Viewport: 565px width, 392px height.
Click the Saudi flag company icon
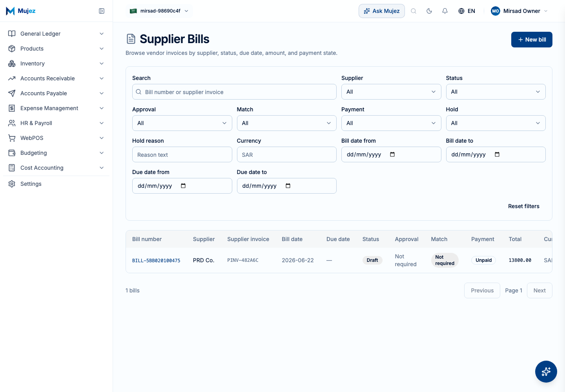[x=133, y=11]
